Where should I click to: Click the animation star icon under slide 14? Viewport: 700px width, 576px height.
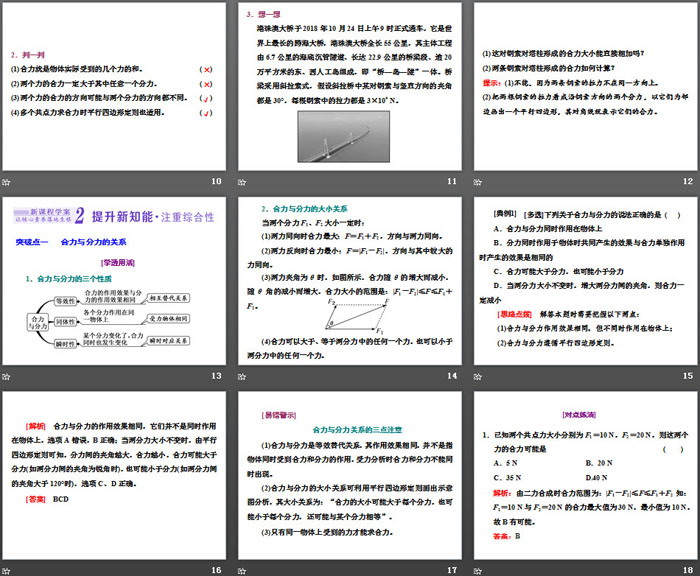243,375
